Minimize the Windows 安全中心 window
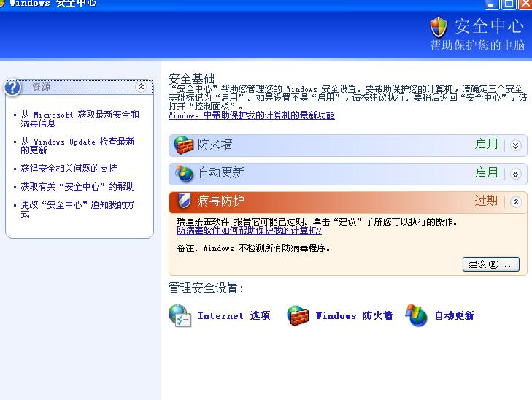532x400 pixels. point(492,4)
